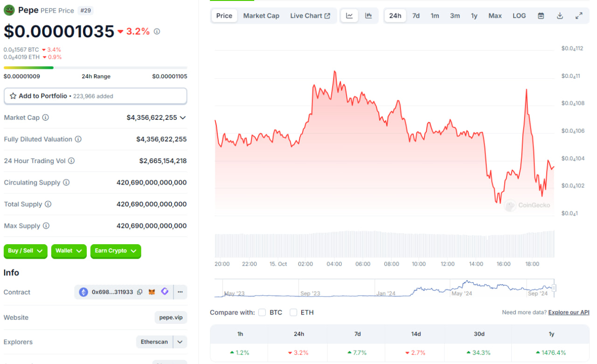Click the 0.0₈4019 ETH price text
Image resolution: width=597 pixels, height=364 pixels.
point(21,57)
